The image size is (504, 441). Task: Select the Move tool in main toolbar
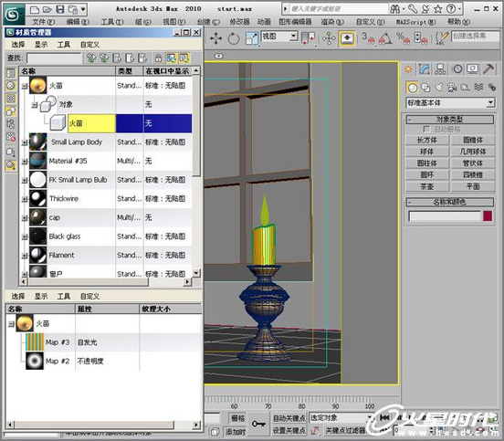tap(215, 38)
